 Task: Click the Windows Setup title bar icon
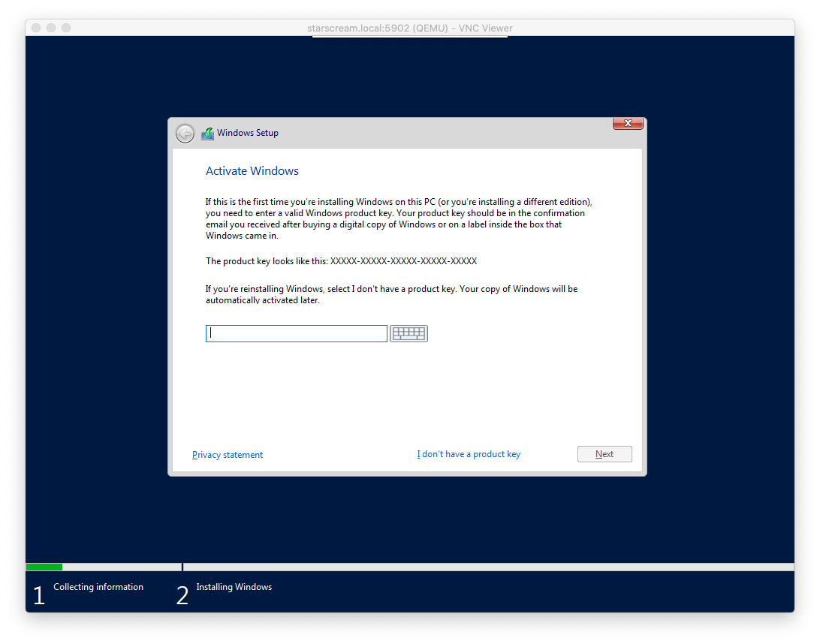[207, 134]
